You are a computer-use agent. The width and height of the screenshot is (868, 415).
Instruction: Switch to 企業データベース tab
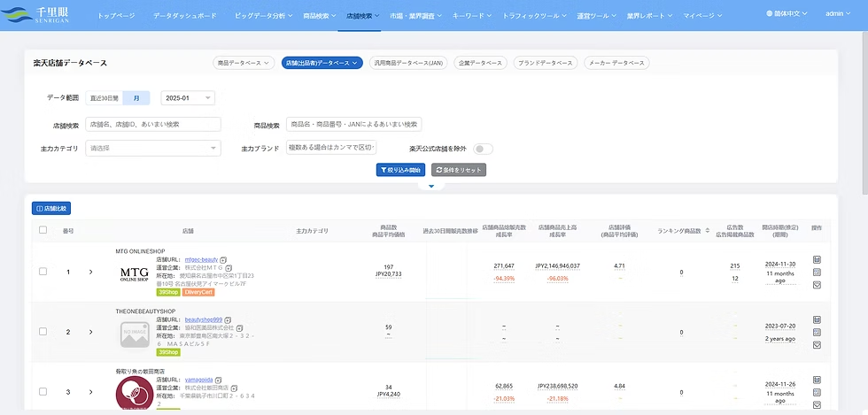pyautogui.click(x=480, y=63)
